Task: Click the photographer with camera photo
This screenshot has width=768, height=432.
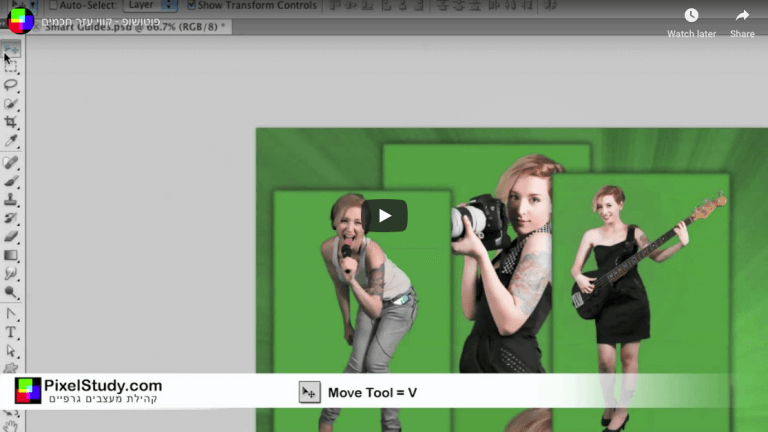Action: pyautogui.click(x=501, y=264)
